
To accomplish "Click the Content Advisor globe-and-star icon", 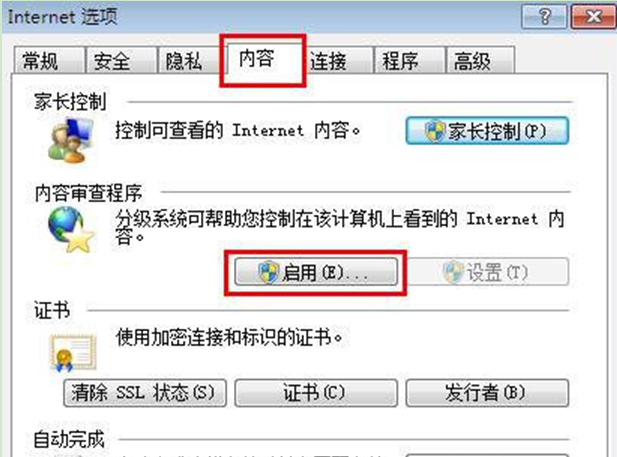I will (x=71, y=230).
